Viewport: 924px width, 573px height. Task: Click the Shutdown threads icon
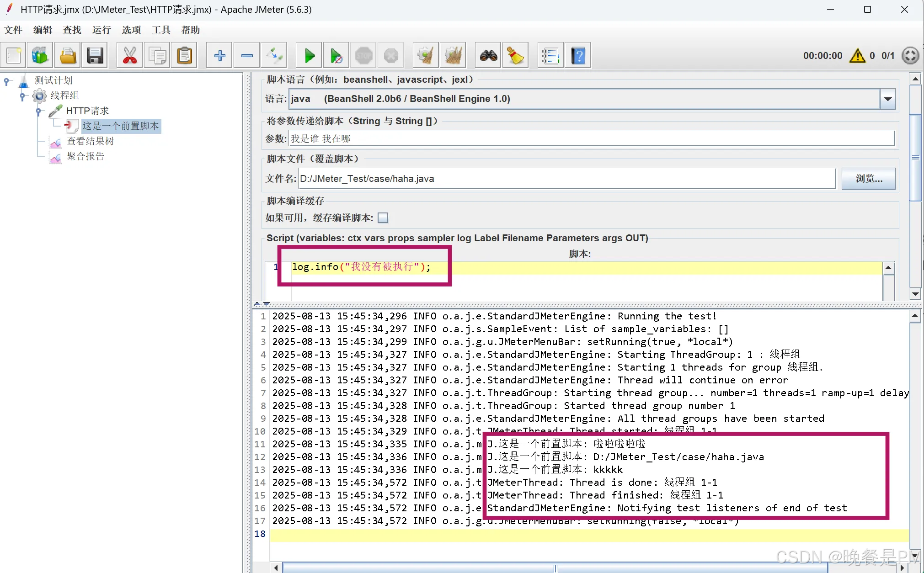coord(391,56)
